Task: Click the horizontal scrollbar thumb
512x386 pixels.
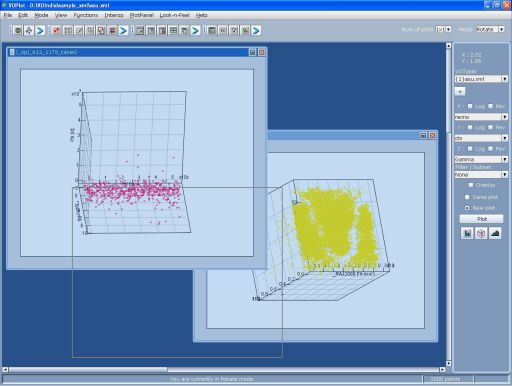Action: pos(88,369)
